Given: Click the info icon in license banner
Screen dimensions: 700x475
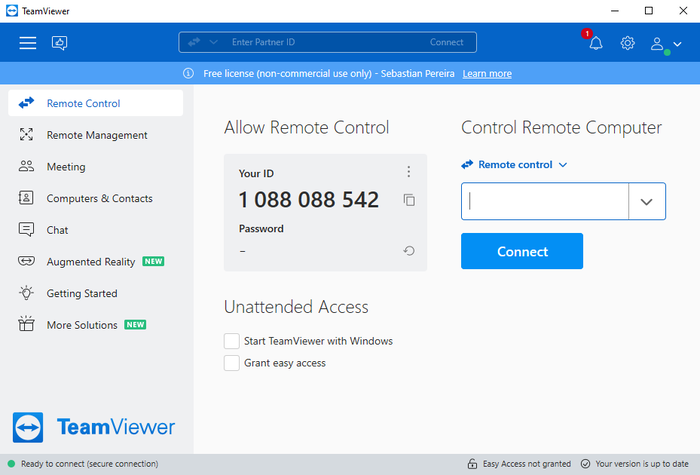Looking at the screenshot, I should pyautogui.click(x=188, y=73).
